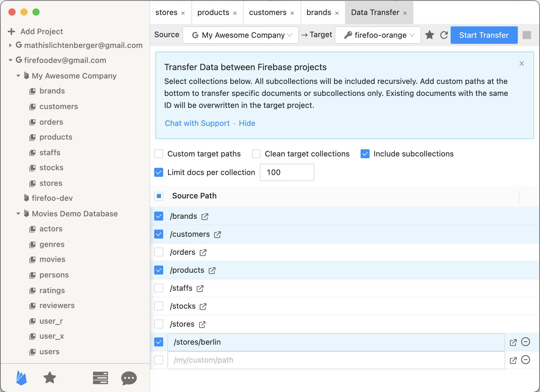Uncheck the /brands checkbox

[x=159, y=216]
